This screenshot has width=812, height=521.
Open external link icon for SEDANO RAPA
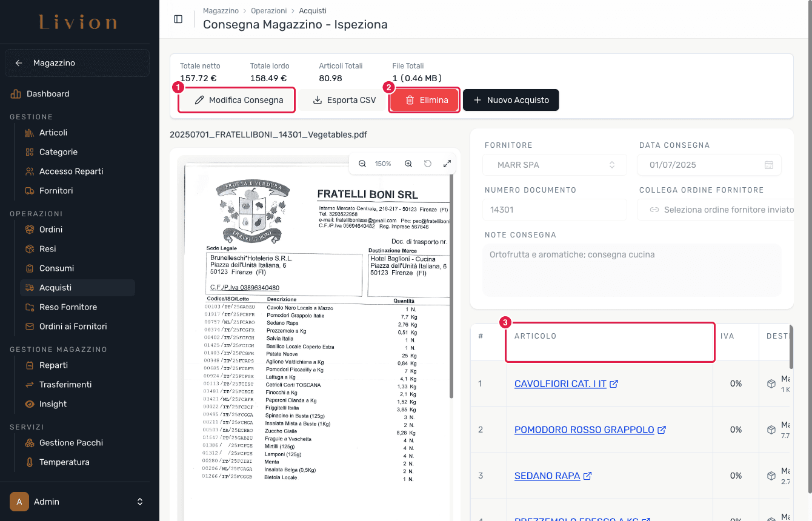click(587, 476)
